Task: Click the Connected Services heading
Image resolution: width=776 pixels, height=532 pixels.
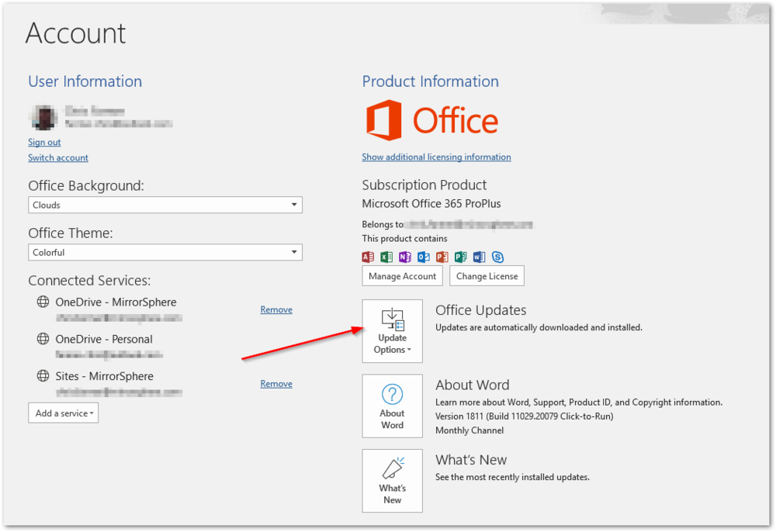Action: pos(89,280)
